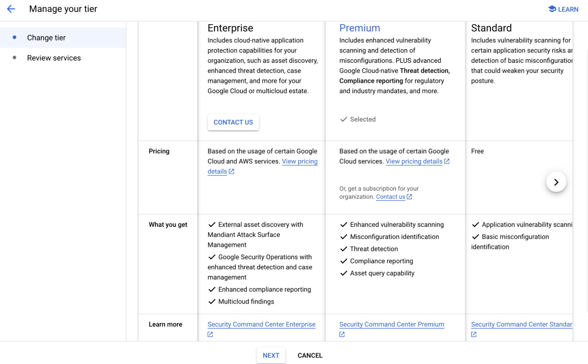588x364 pixels.
Task: Click the CANCEL button
Action: [x=310, y=355]
